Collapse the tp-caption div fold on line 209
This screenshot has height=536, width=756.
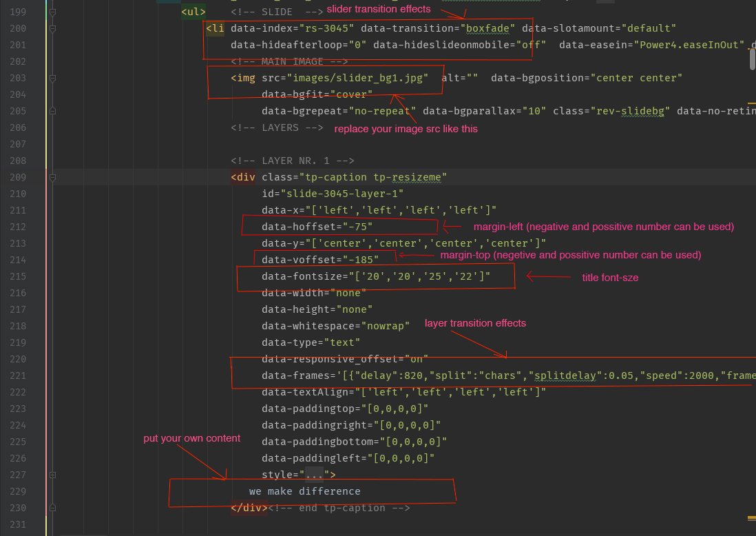[x=52, y=178]
